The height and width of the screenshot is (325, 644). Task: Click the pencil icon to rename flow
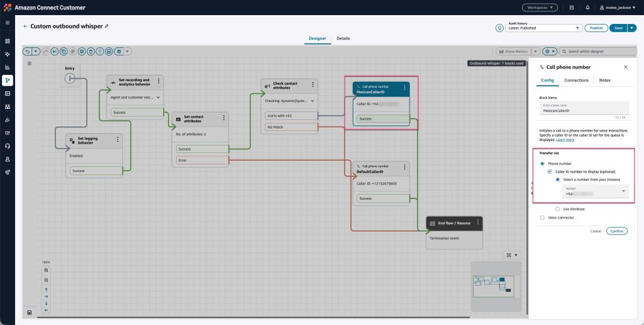[107, 26]
